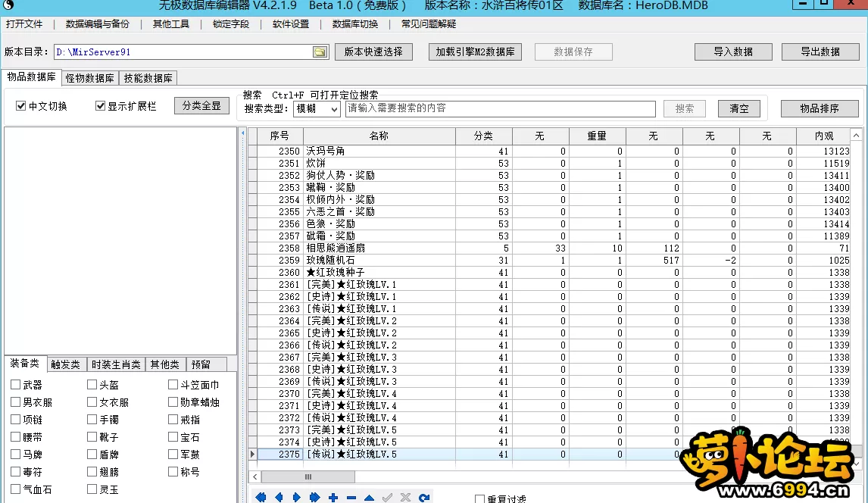Check the 盾牌 category box
Image resolution: width=868 pixels, height=503 pixels.
92,454
